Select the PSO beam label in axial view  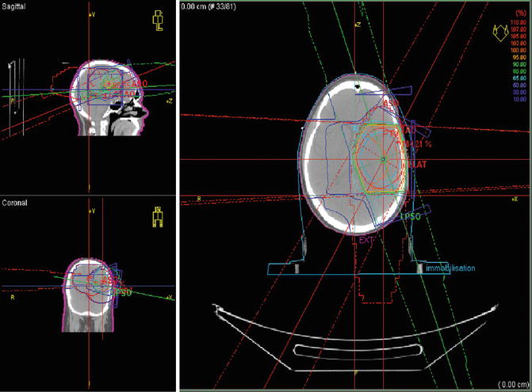click(410, 215)
